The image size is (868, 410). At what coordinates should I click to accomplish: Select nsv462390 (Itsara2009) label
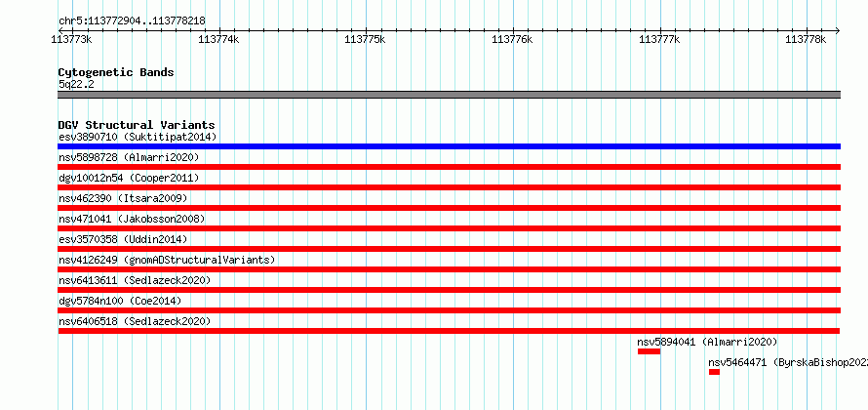[123, 198]
